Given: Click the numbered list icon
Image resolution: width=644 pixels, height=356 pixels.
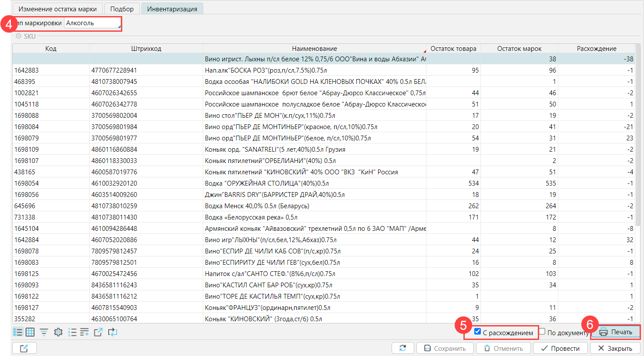Looking at the screenshot, I should 72,332.
